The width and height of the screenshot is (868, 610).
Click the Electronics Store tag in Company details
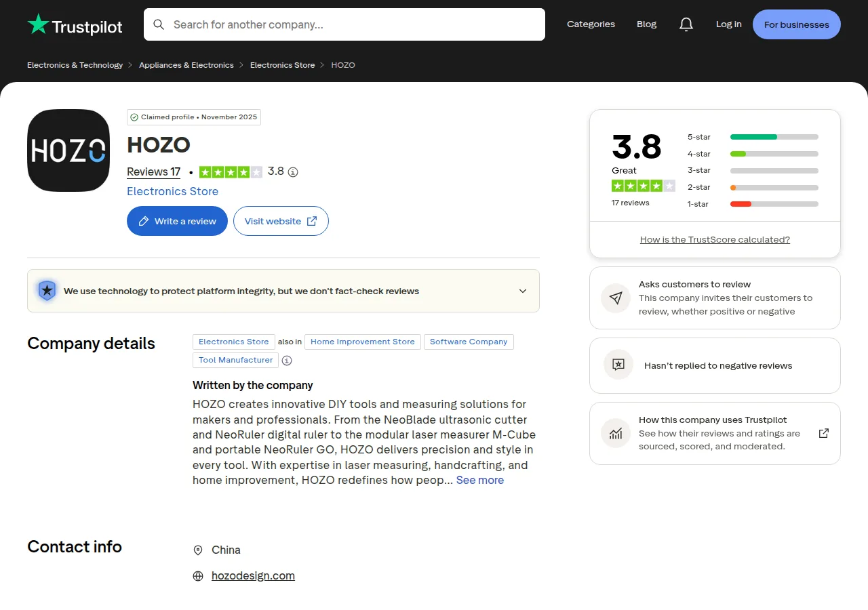pyautogui.click(x=234, y=342)
